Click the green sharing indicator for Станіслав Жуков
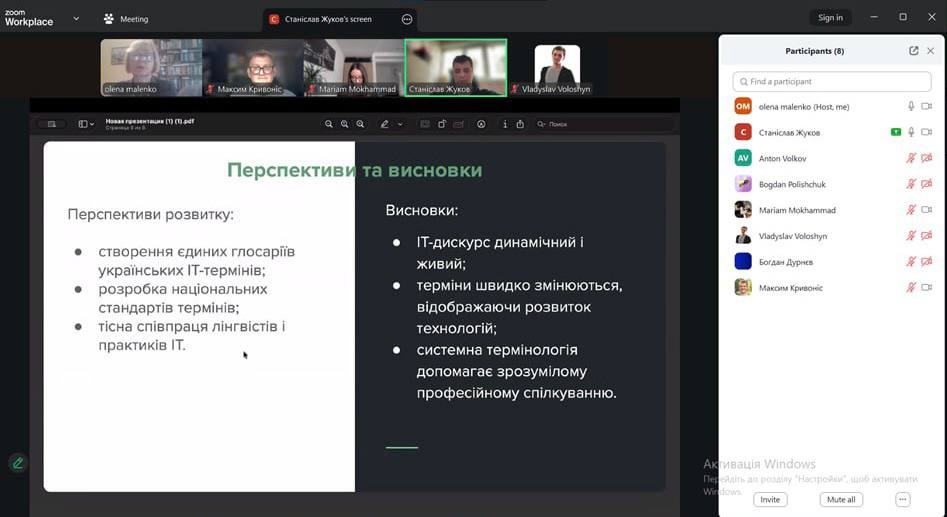 (896, 132)
